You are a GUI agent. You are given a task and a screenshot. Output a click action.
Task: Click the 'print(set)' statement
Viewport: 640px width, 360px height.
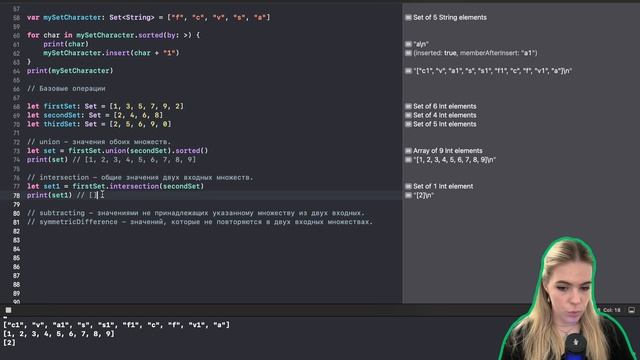47,160
